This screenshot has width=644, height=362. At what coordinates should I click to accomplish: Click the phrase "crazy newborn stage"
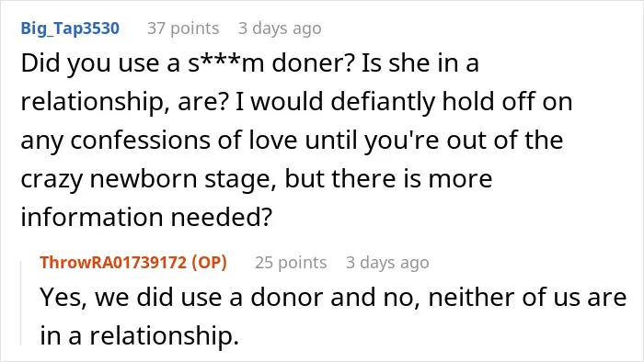[x=148, y=179]
